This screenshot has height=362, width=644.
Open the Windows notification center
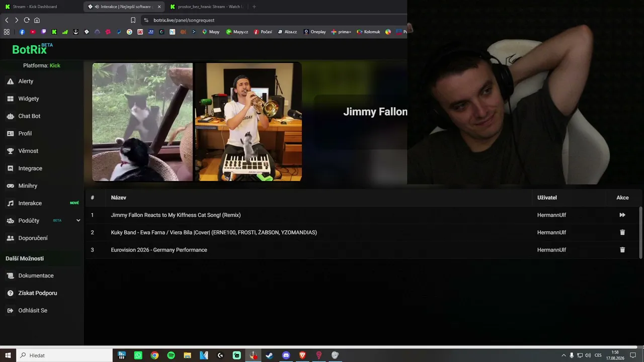tap(633, 355)
